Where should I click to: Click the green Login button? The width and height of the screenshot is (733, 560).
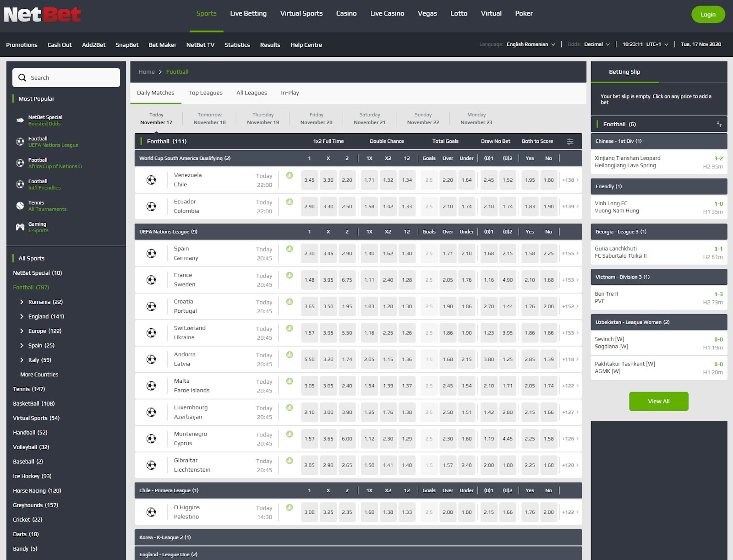(x=708, y=15)
